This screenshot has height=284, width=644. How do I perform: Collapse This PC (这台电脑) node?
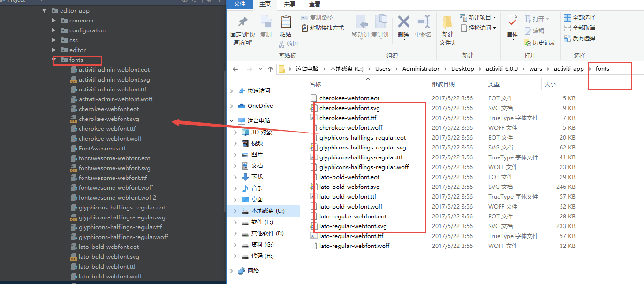(x=232, y=121)
